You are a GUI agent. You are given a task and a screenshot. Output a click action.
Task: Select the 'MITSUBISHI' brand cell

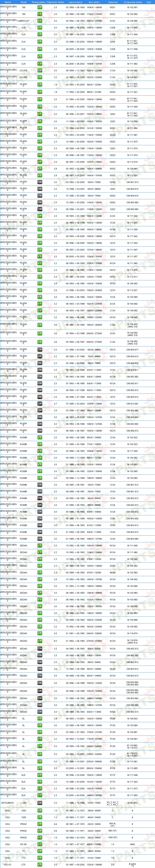(7, 803)
